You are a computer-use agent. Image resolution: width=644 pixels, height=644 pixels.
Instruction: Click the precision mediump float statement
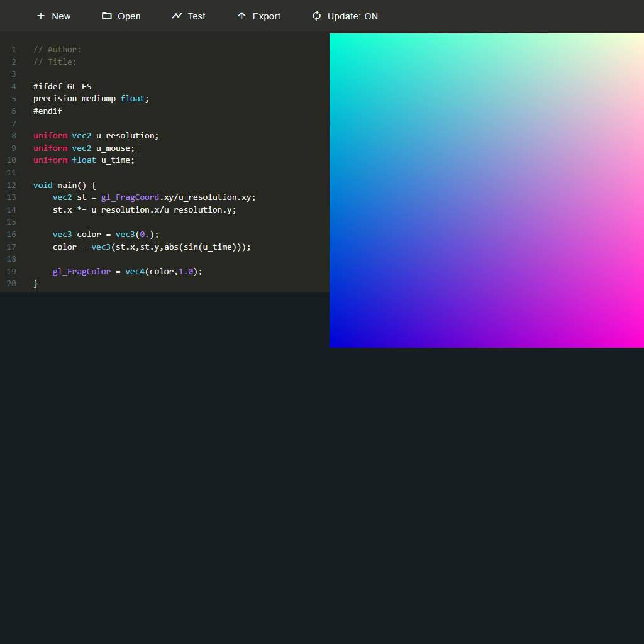[90, 98]
